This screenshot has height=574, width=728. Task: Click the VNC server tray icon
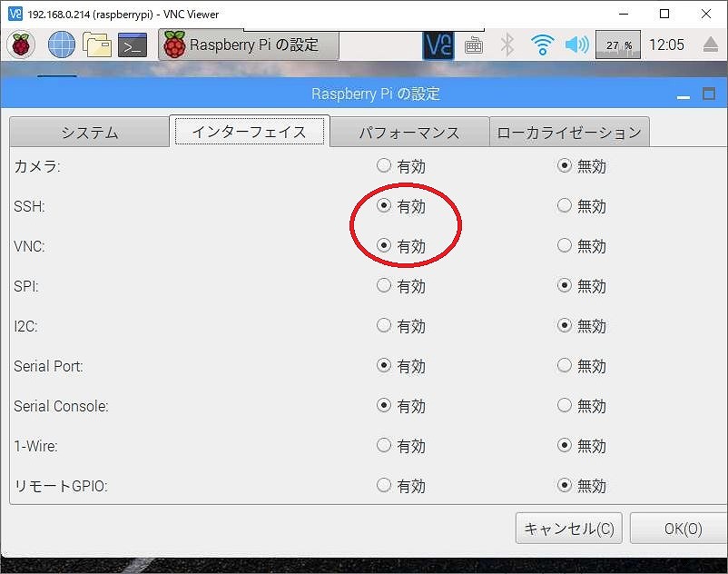(x=438, y=45)
